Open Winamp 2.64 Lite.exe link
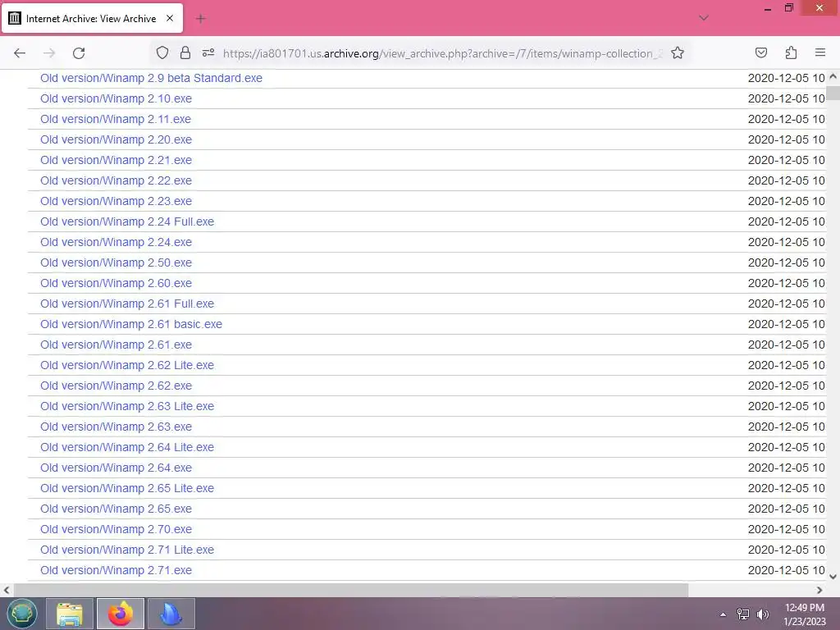840x630 pixels. click(127, 447)
